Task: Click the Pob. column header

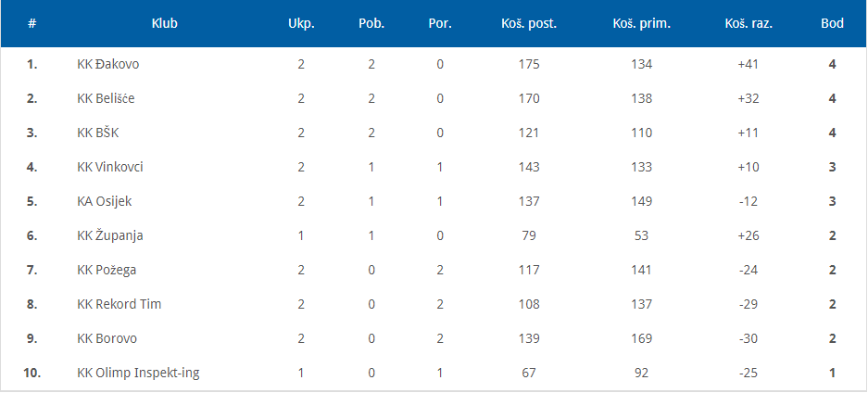Action: click(371, 23)
